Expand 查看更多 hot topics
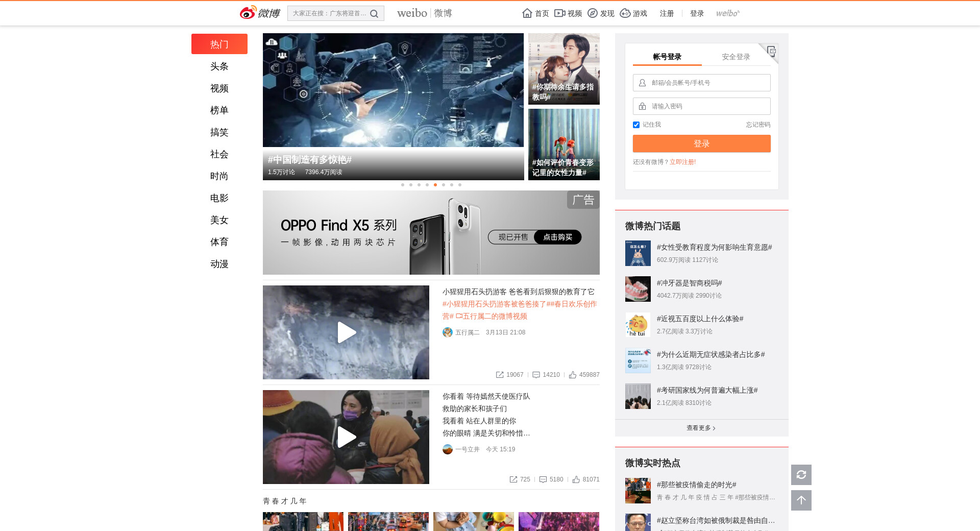Image resolution: width=980 pixels, height=531 pixels. (701, 428)
